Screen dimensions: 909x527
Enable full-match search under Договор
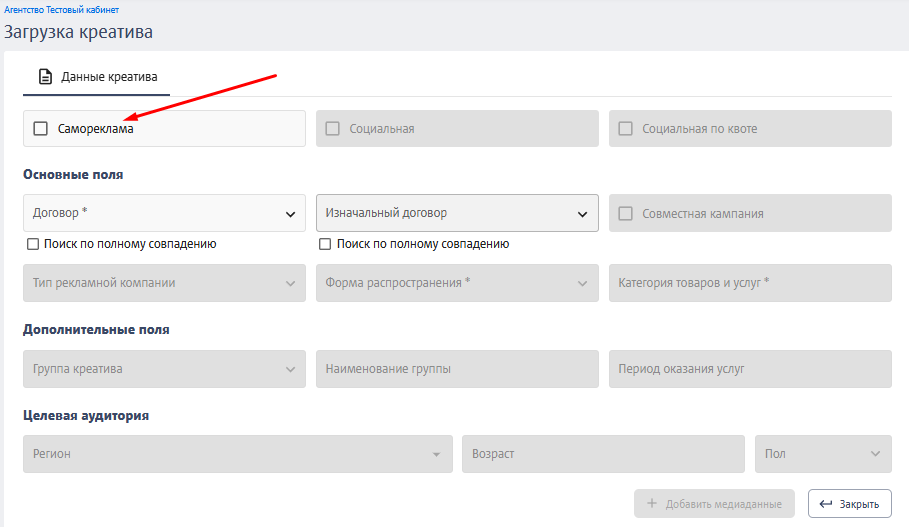tap(33, 244)
